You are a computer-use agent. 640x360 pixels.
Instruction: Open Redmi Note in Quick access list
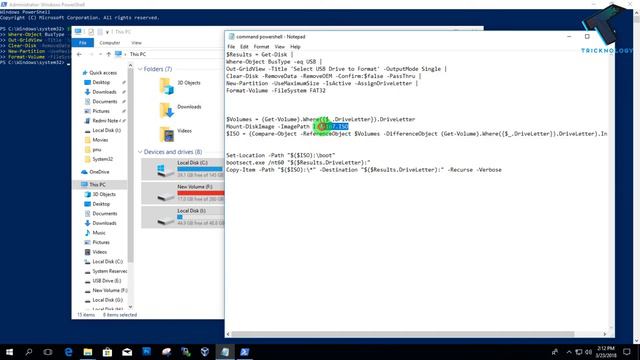[104, 120]
